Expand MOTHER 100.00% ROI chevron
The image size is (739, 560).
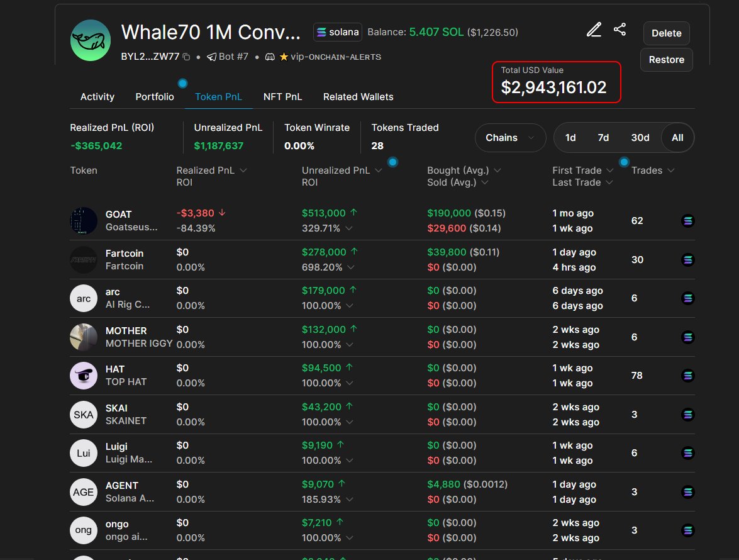coord(349,345)
